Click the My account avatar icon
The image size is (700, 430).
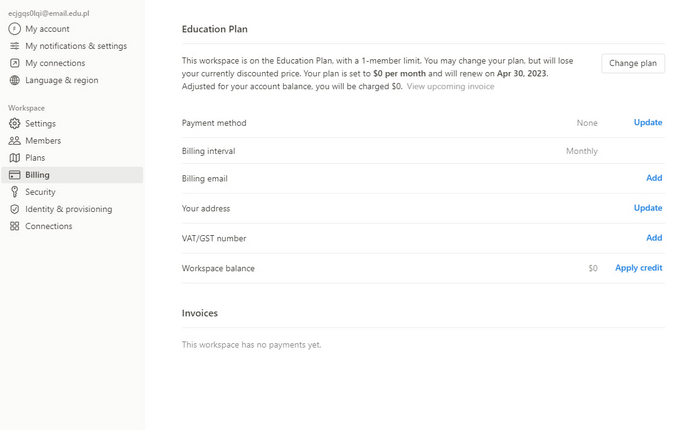point(14,29)
